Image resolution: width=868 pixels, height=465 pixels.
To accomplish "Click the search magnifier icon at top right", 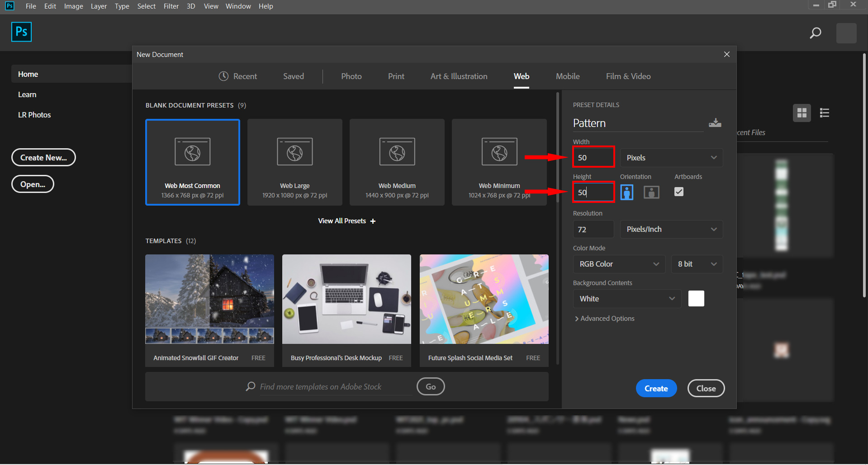I will coord(815,33).
